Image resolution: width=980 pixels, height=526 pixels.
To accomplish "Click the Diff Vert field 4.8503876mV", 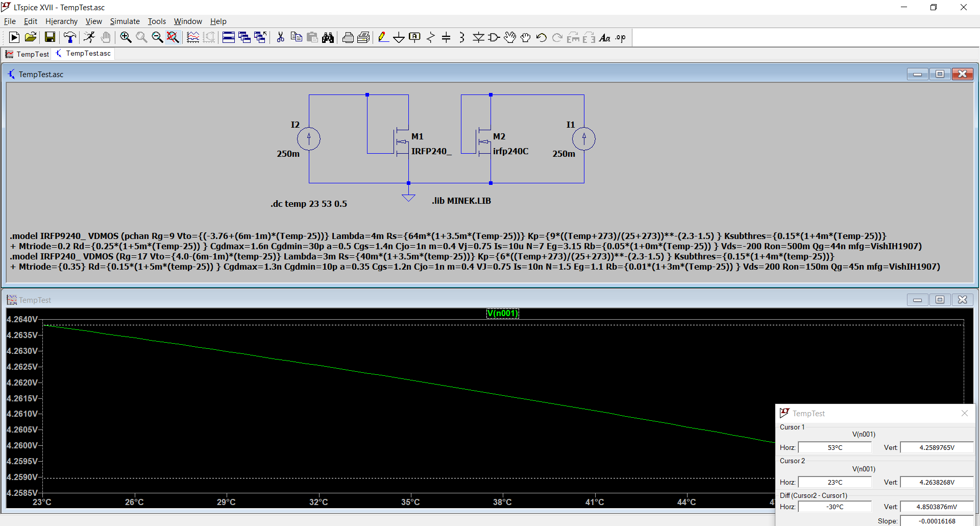I will (937, 507).
